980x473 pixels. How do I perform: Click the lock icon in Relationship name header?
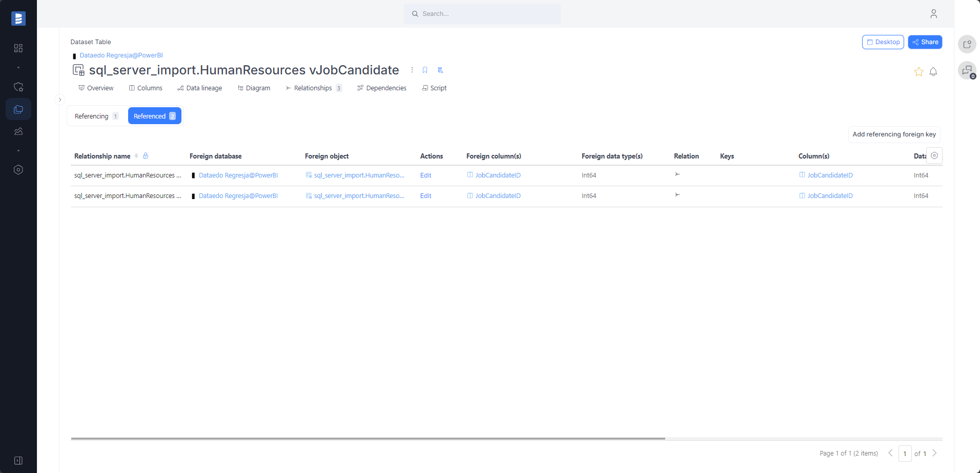[x=146, y=155]
